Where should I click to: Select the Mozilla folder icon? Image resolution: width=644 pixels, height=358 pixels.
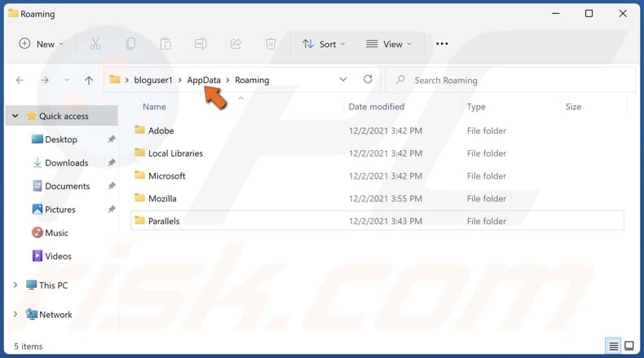[139, 197]
